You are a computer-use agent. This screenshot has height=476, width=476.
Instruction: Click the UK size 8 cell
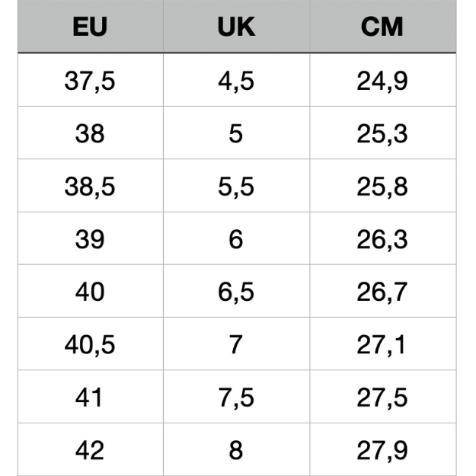click(x=236, y=450)
